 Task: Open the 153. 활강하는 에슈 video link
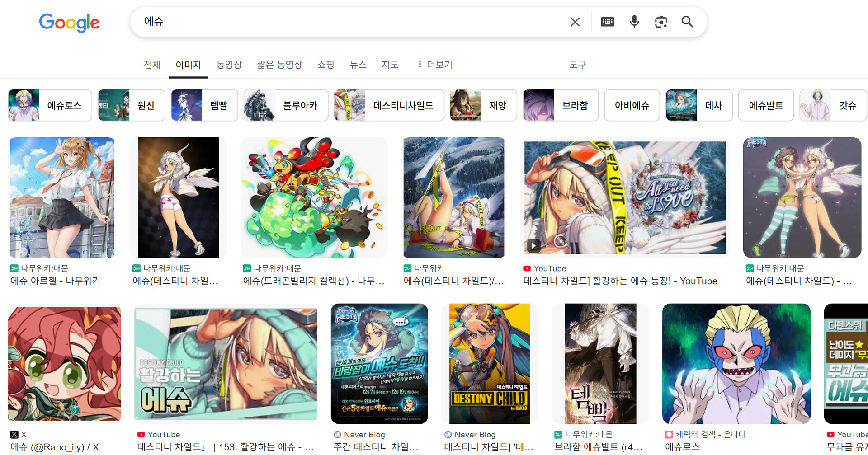point(225,447)
